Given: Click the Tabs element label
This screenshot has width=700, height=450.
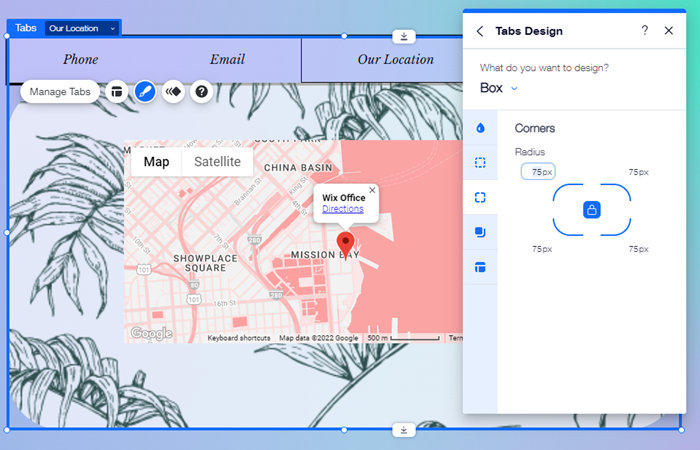Looking at the screenshot, I should (x=25, y=28).
